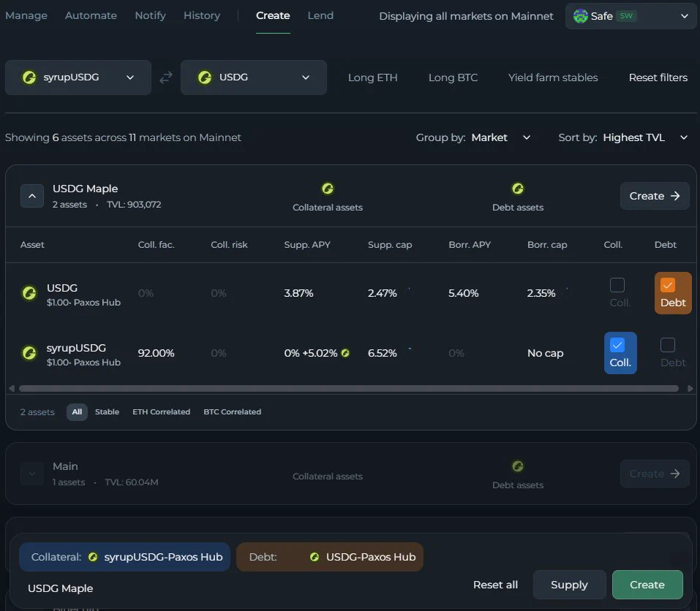Click the TVL: 903,072 text

(134, 204)
